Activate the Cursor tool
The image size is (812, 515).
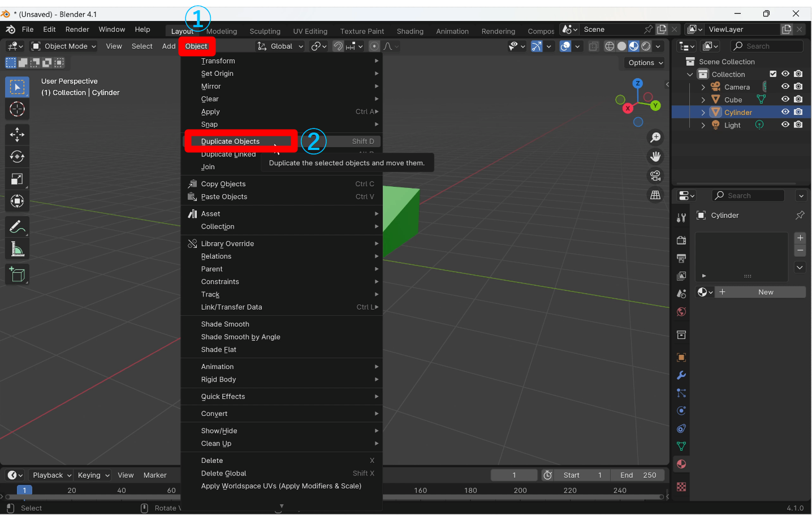click(x=17, y=109)
